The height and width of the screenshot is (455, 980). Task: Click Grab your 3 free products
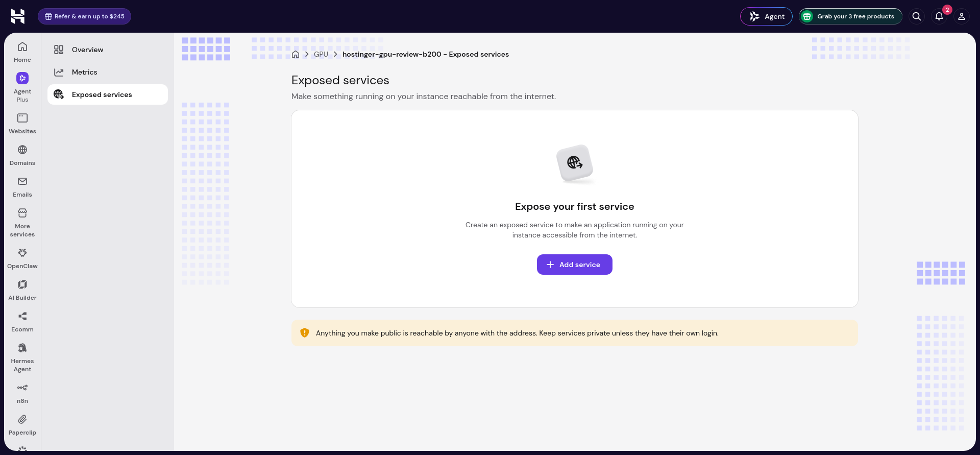coord(850,16)
